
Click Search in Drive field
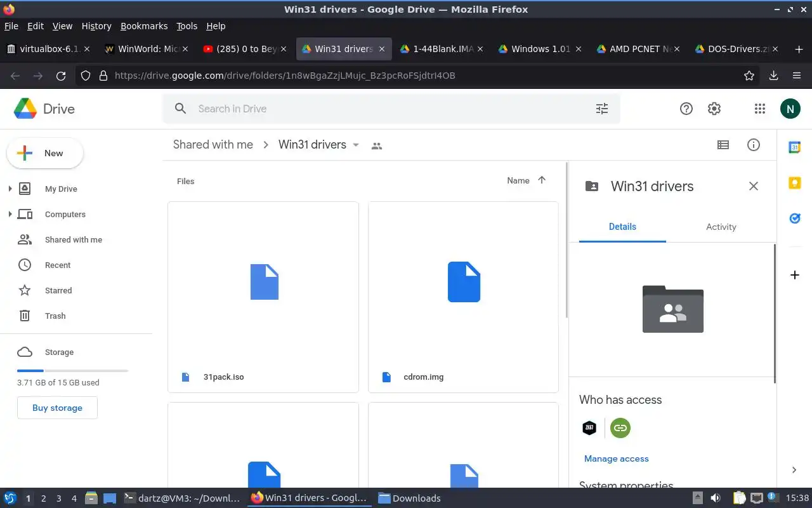pyautogui.click(x=391, y=109)
